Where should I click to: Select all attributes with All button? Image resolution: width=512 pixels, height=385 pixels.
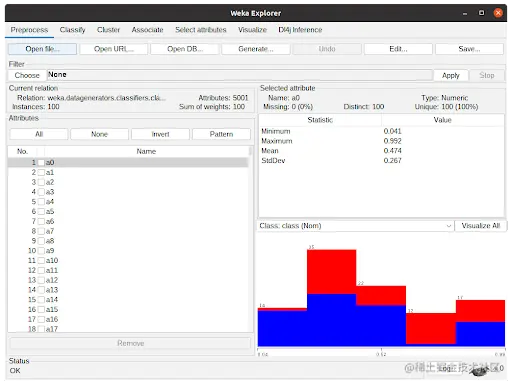point(39,134)
